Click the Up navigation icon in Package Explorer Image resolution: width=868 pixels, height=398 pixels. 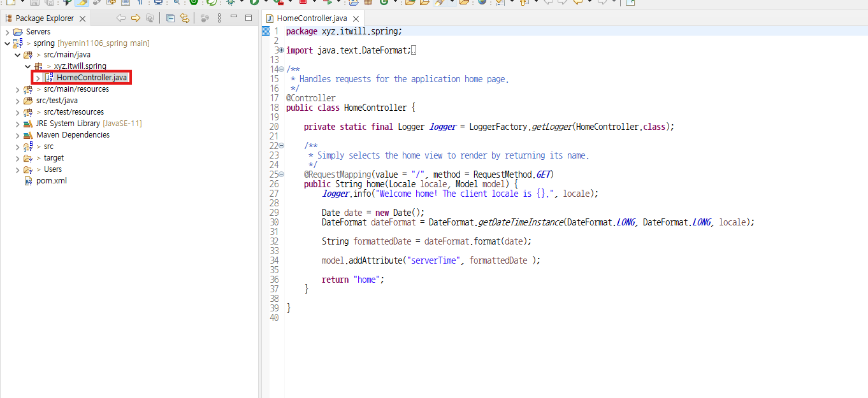[150, 18]
